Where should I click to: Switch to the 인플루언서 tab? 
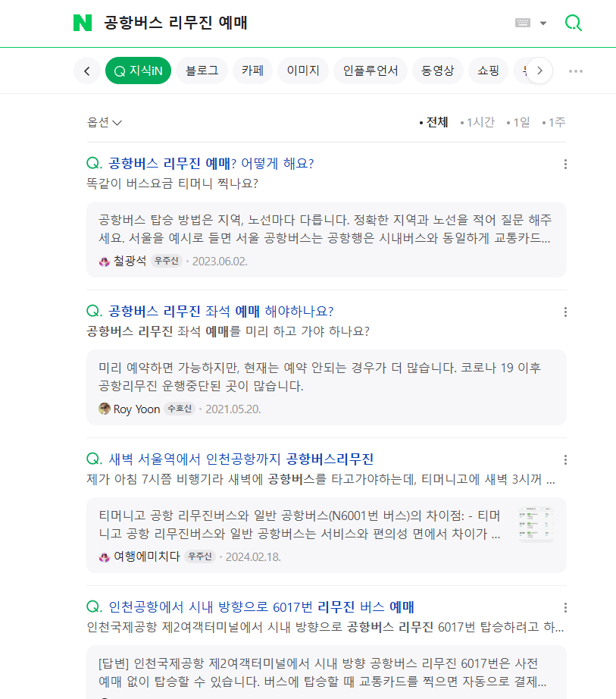[x=371, y=71]
